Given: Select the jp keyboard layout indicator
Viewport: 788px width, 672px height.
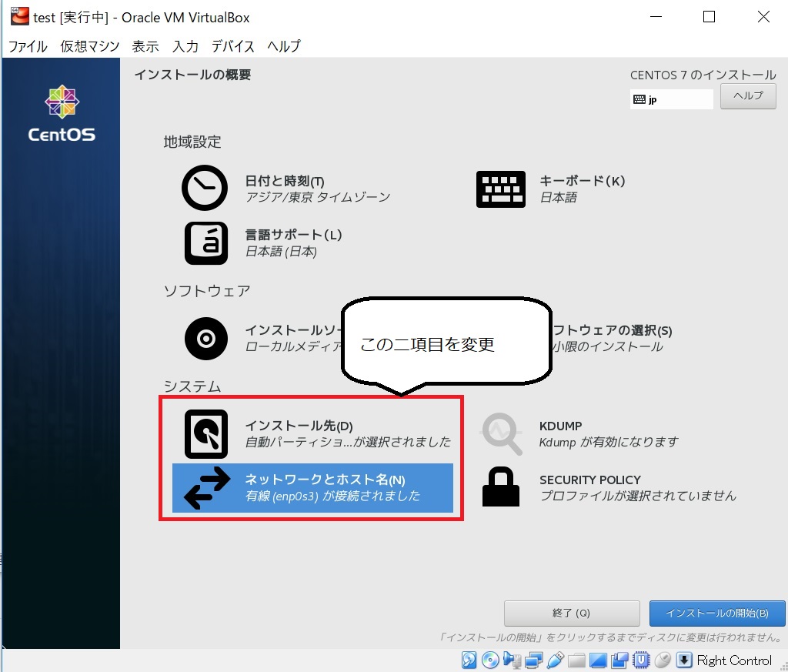Looking at the screenshot, I should [x=671, y=99].
